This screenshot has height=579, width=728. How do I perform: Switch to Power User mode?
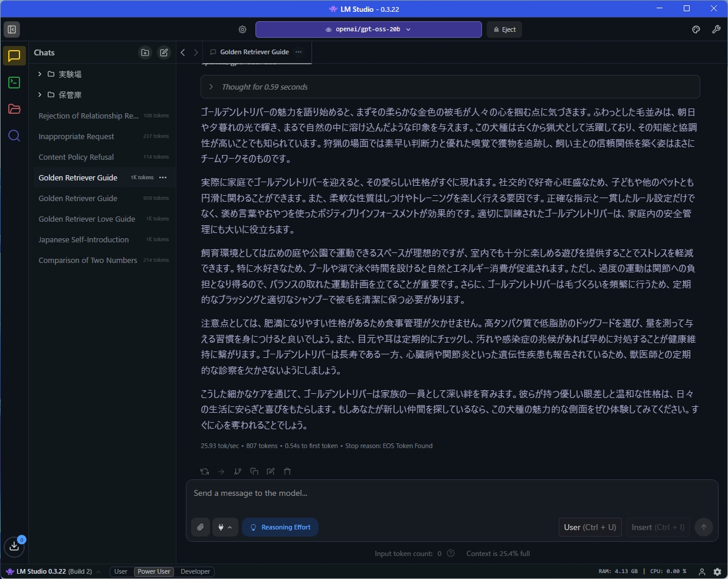pos(154,571)
